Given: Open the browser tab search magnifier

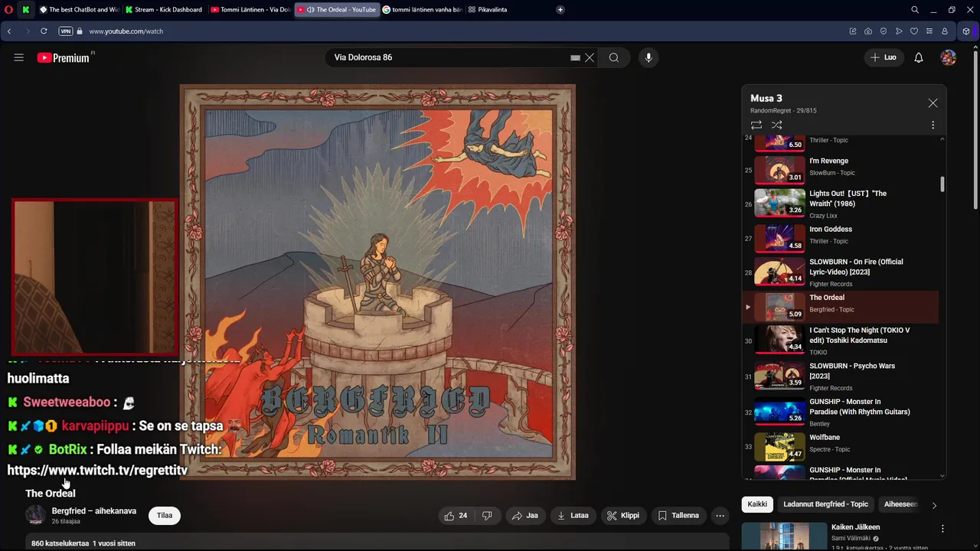Looking at the screenshot, I should tap(915, 10).
